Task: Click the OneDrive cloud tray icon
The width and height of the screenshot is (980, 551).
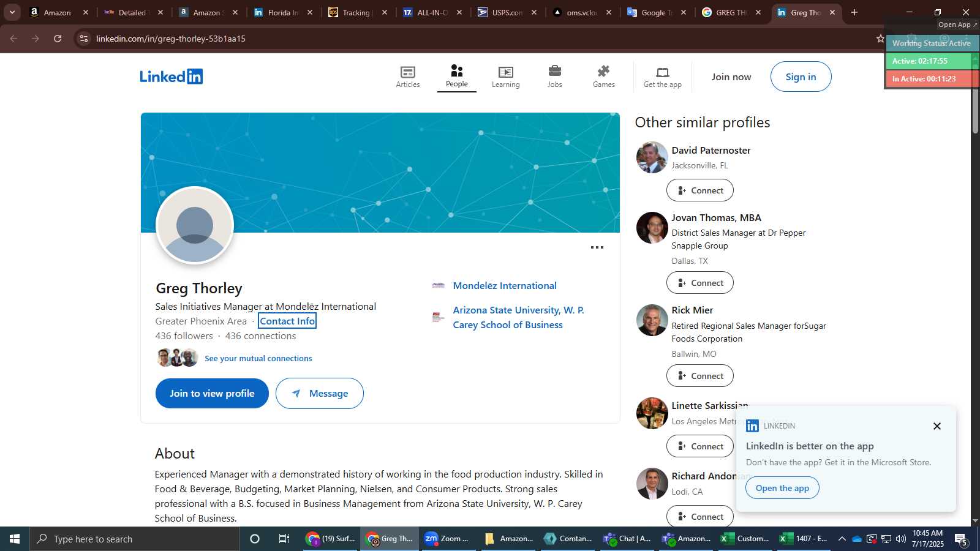Action: [x=857, y=539]
